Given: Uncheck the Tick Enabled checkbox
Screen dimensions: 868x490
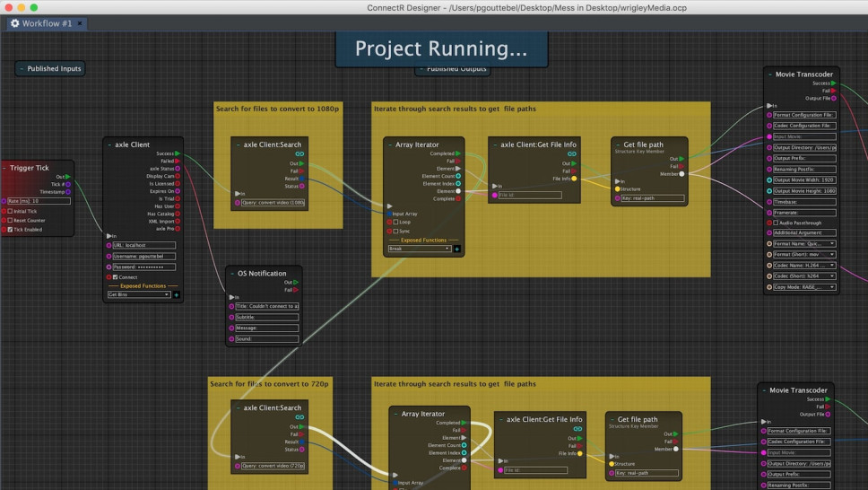Looking at the screenshot, I should click(10, 229).
